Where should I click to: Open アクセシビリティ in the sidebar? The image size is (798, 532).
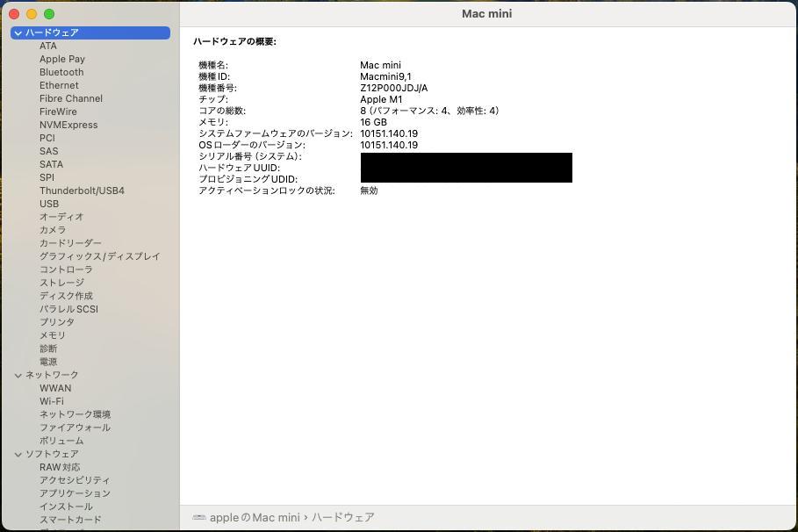(75, 480)
